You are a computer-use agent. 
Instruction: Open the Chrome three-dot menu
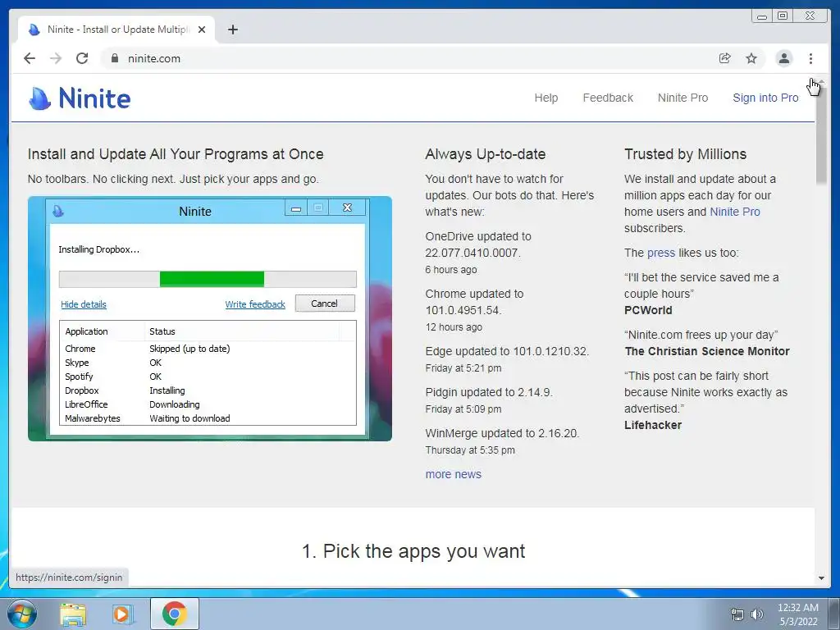(x=810, y=58)
